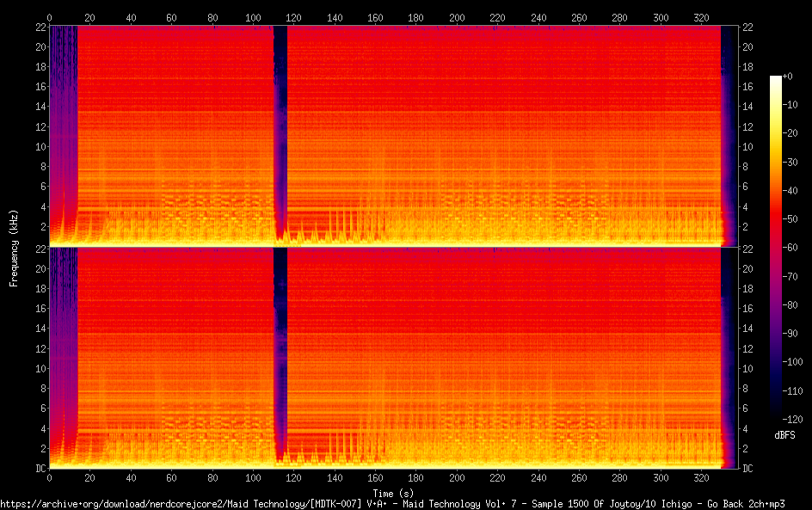Click the 200 tick on the bottom time axis
Image resolution: width=812 pixels, height=510 pixels.
457,478
